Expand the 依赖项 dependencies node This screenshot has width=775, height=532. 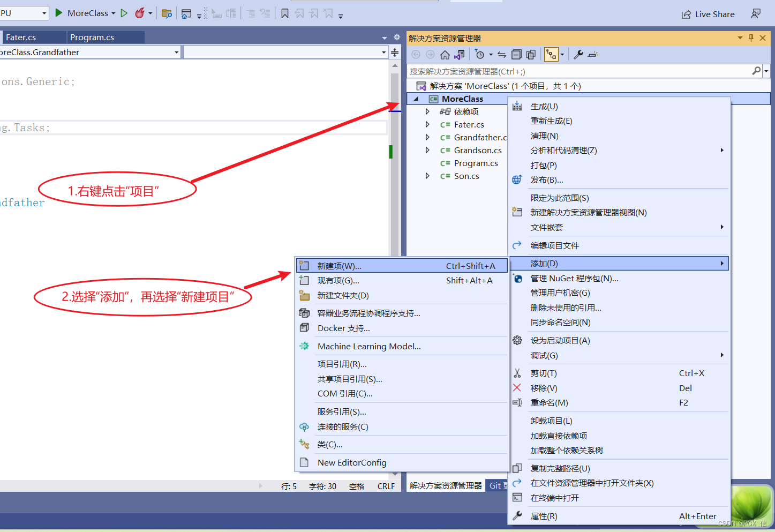[x=427, y=111]
